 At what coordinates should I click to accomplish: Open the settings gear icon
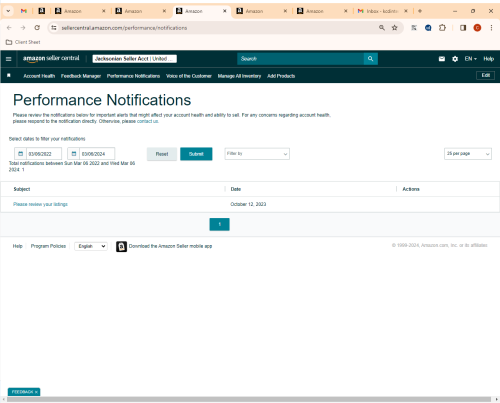pyautogui.click(x=455, y=59)
